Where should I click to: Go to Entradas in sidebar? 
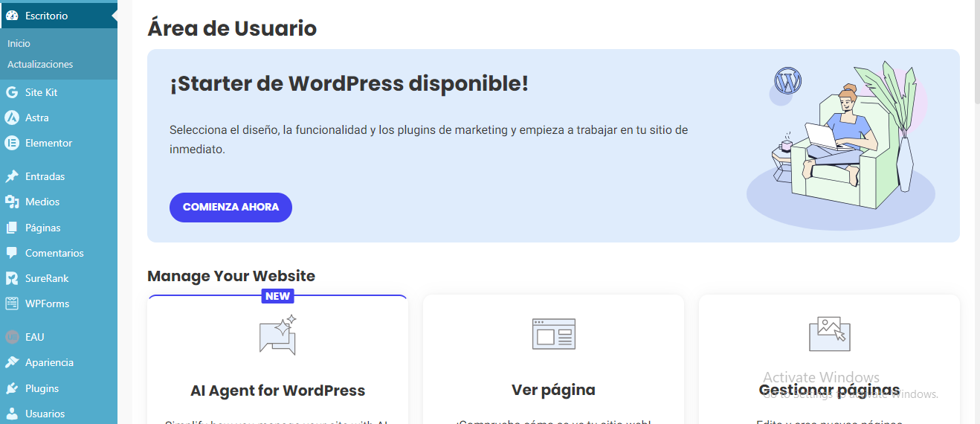click(x=59, y=176)
